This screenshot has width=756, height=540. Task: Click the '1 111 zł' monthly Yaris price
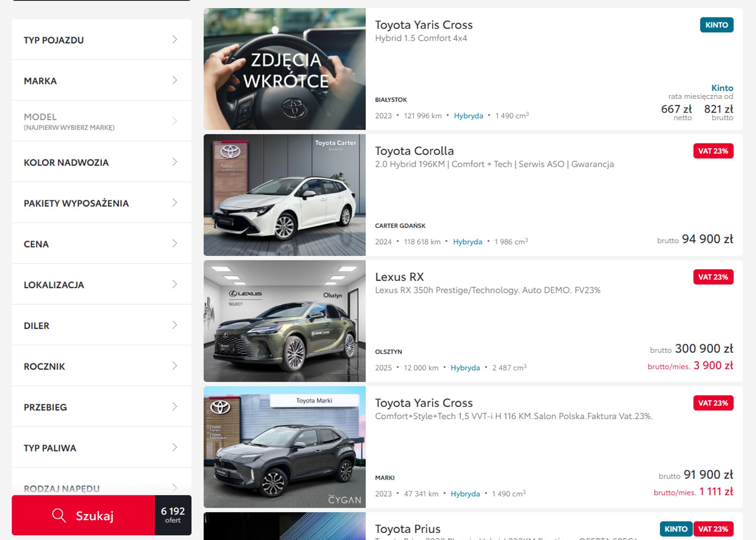(716, 491)
